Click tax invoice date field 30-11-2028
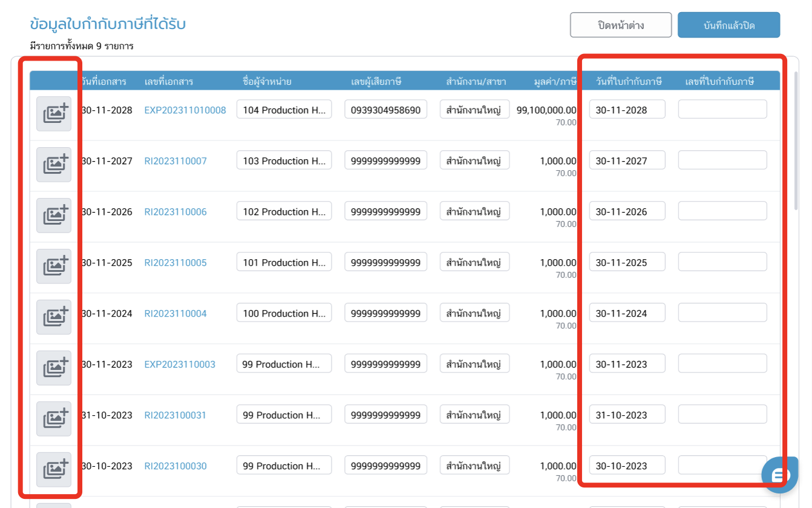This screenshot has width=812, height=508. 627,110
